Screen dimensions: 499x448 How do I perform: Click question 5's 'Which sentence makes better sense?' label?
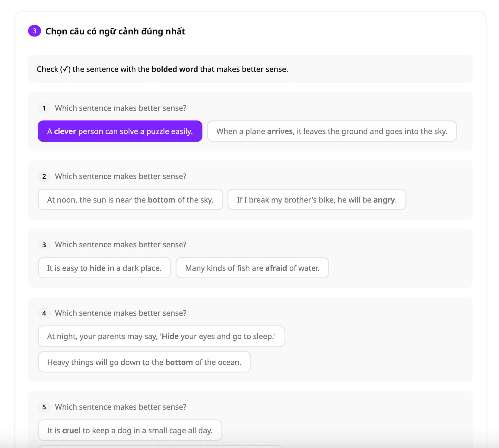tap(120, 407)
